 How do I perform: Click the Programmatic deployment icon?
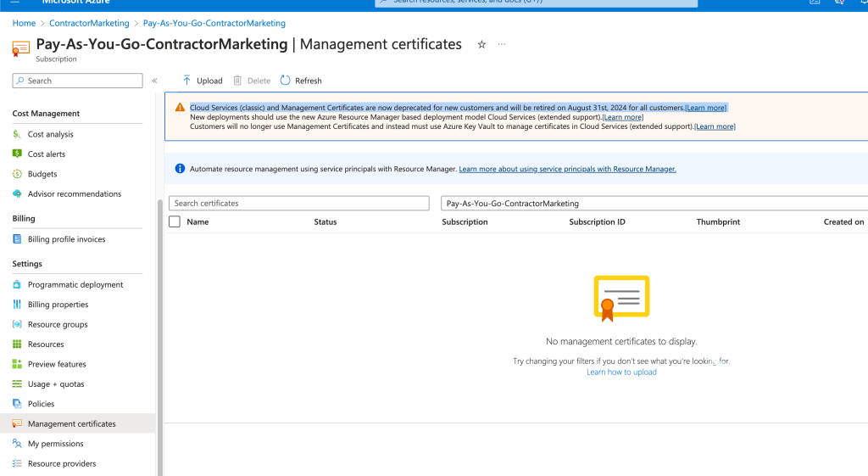pyautogui.click(x=17, y=285)
